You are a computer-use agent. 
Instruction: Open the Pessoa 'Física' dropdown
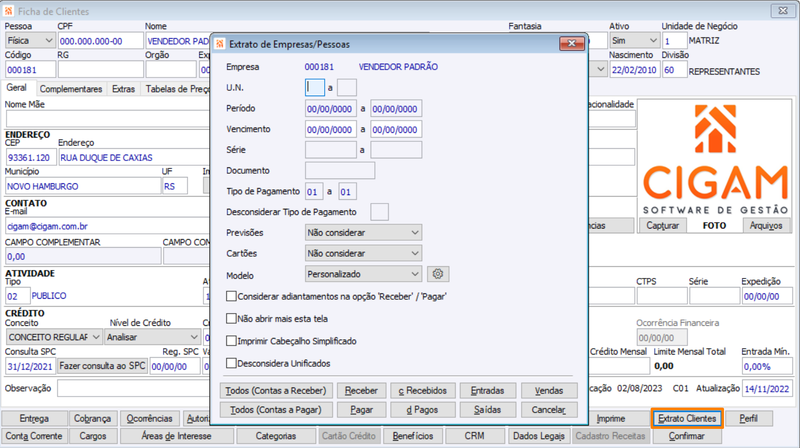(30, 40)
